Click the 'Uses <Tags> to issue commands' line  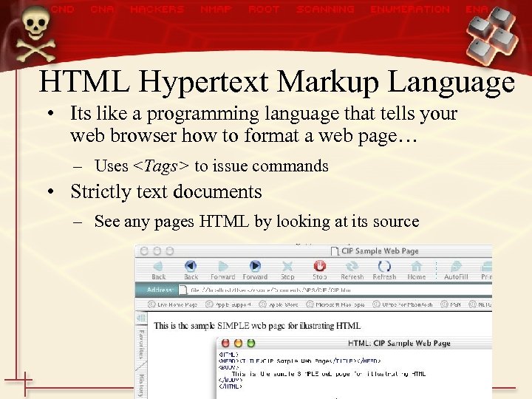[211, 166]
